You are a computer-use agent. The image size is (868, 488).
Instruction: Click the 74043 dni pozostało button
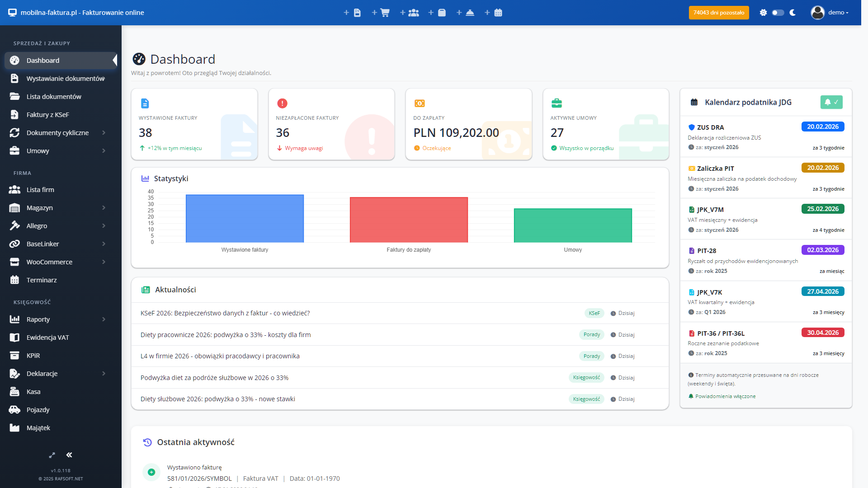click(x=718, y=13)
